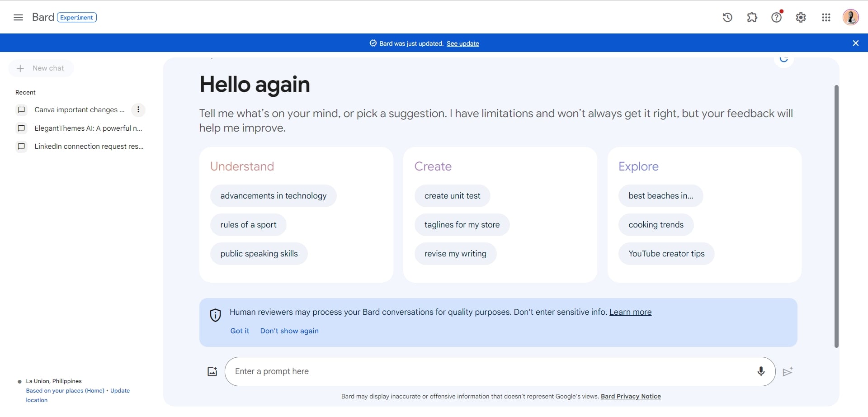Close the blue update banner
This screenshot has height=417, width=868.
click(x=855, y=43)
